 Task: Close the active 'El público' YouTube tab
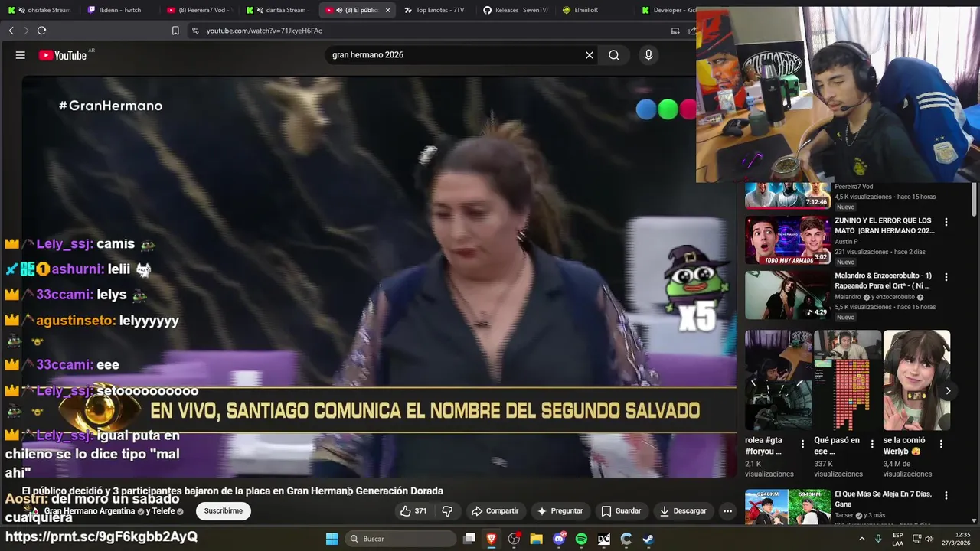click(387, 10)
